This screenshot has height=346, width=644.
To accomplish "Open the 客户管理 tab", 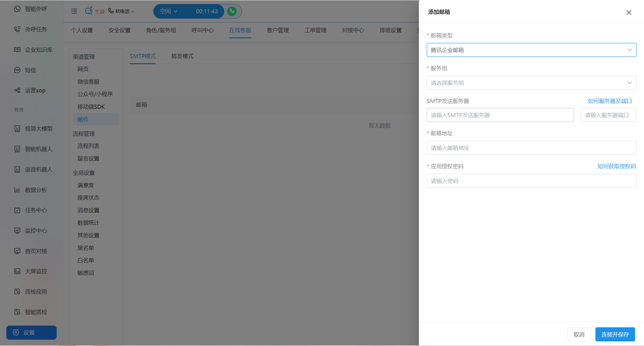I will tap(278, 30).
